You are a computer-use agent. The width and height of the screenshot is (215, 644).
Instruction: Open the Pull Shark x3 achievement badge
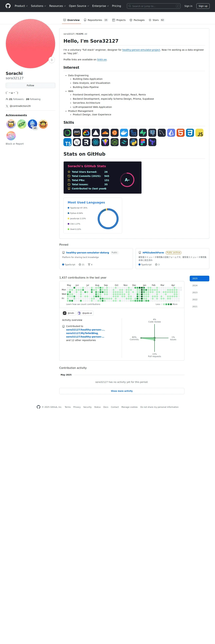[x=32, y=124]
